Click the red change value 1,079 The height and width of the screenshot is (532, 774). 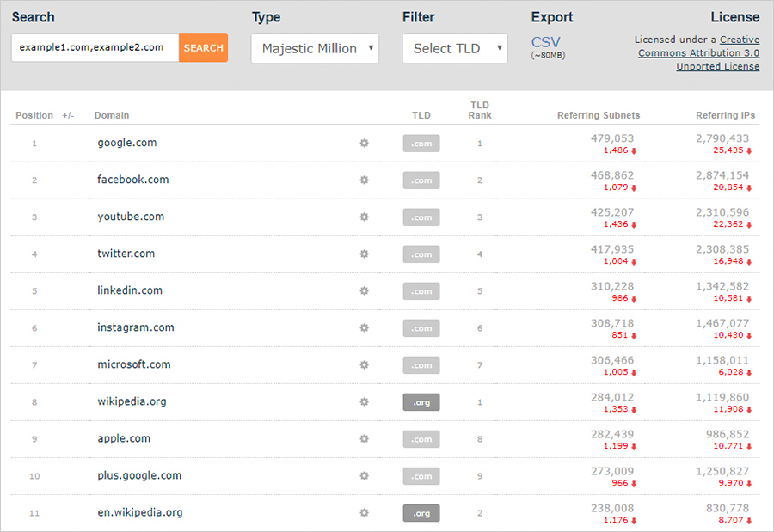616,187
